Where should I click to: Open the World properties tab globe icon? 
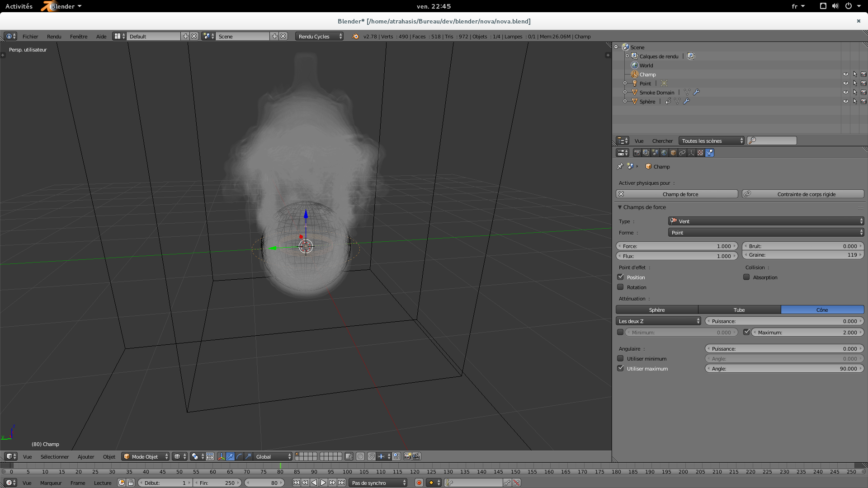tap(664, 153)
